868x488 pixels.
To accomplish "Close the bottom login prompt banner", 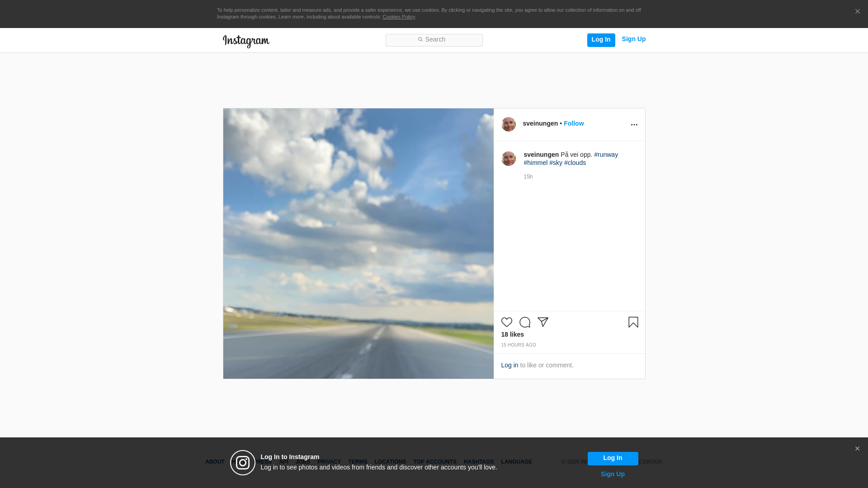I will click(x=857, y=449).
